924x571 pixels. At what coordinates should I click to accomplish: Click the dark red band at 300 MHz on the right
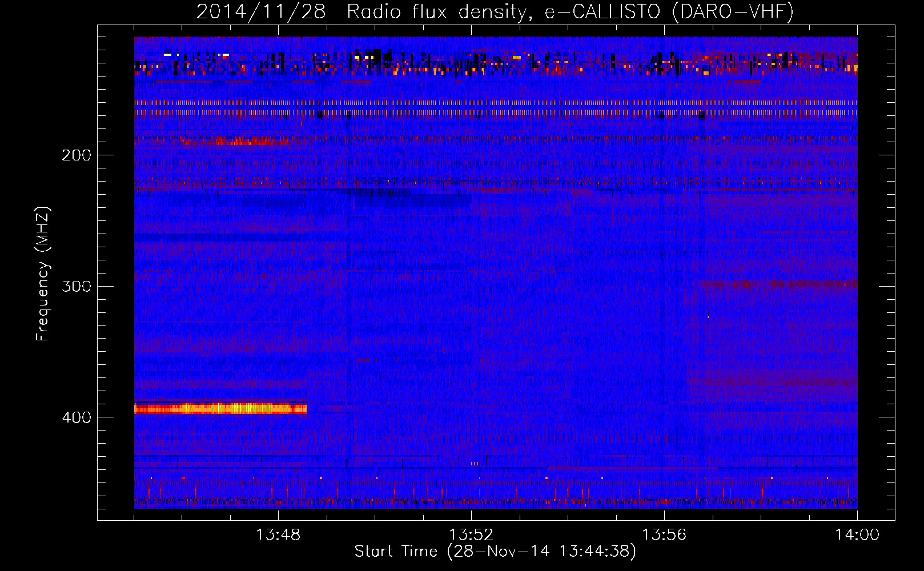[x=778, y=284]
